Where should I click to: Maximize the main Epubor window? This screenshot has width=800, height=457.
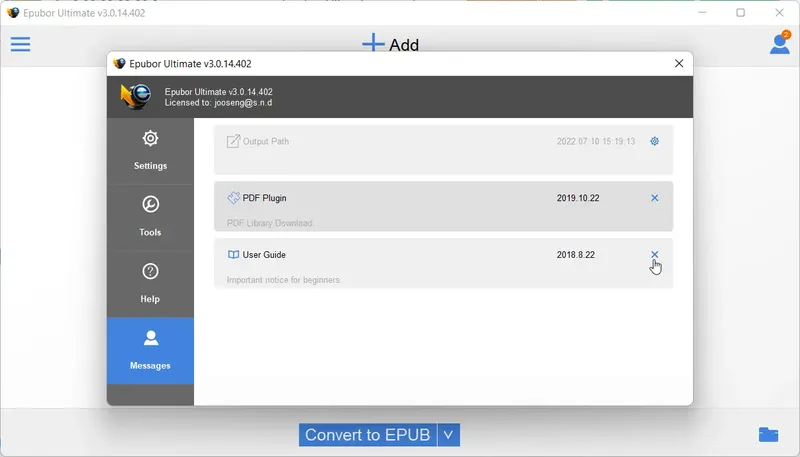click(741, 12)
